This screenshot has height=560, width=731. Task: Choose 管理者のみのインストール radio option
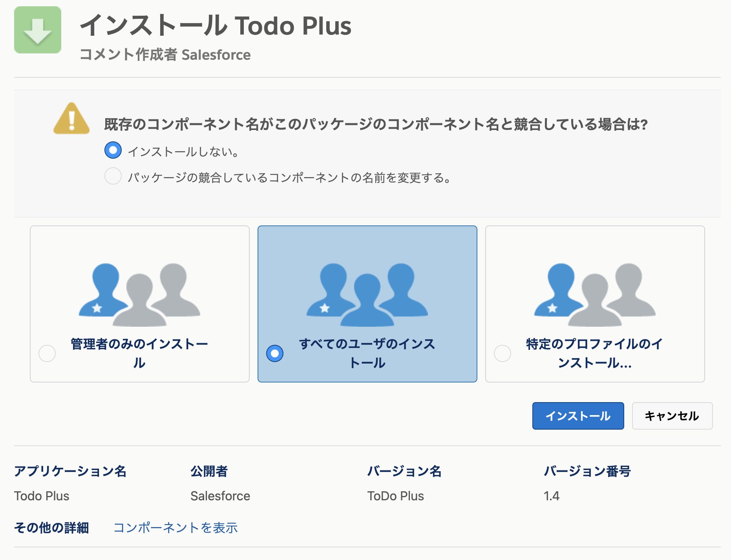(47, 353)
